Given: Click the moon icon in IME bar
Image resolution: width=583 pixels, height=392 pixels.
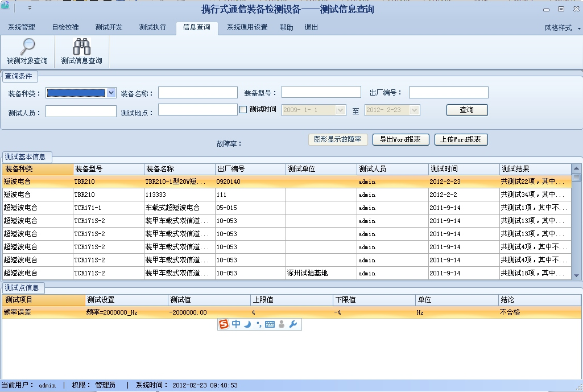Looking at the screenshot, I should (x=247, y=324).
